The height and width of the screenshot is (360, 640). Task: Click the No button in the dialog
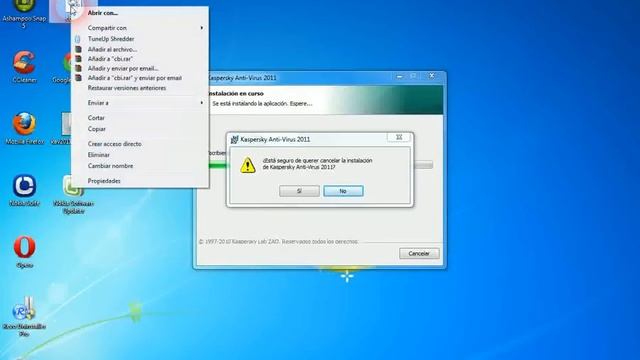tap(343, 191)
